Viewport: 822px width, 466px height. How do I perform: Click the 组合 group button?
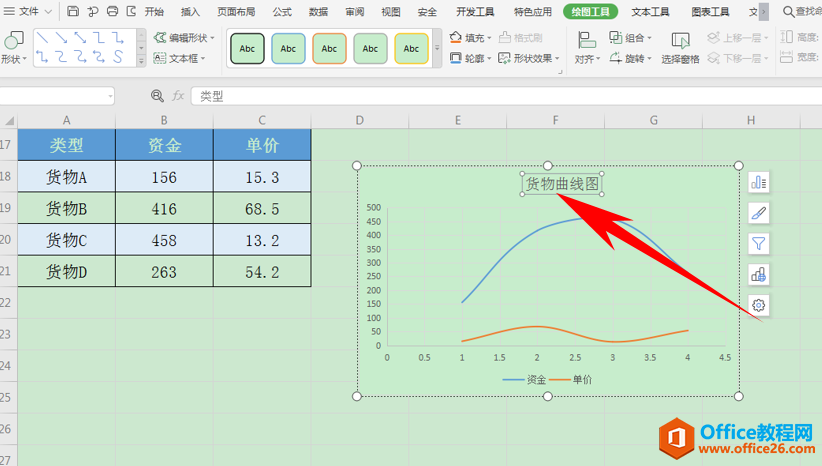(x=631, y=37)
